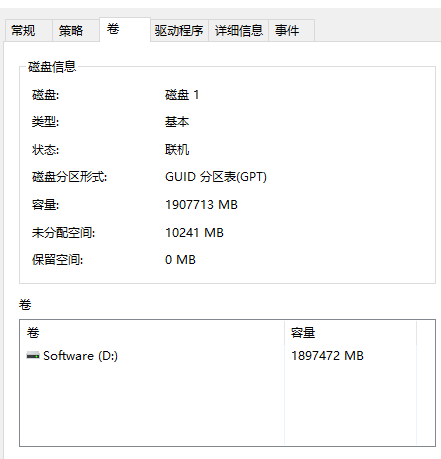Click the 磁盘 1 value text
441x459 pixels.
tap(182, 95)
